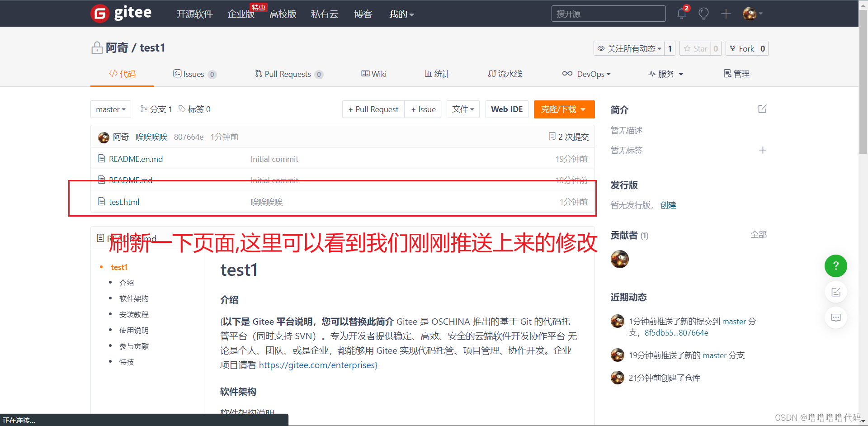
Task: Open commit message 唉唉唉唉 in header row
Action: tap(151, 137)
